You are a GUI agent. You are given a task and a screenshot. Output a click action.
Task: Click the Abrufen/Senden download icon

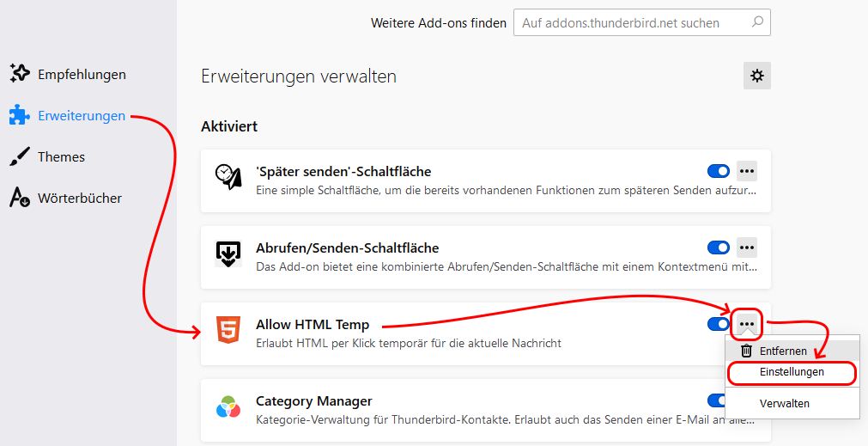tap(228, 254)
